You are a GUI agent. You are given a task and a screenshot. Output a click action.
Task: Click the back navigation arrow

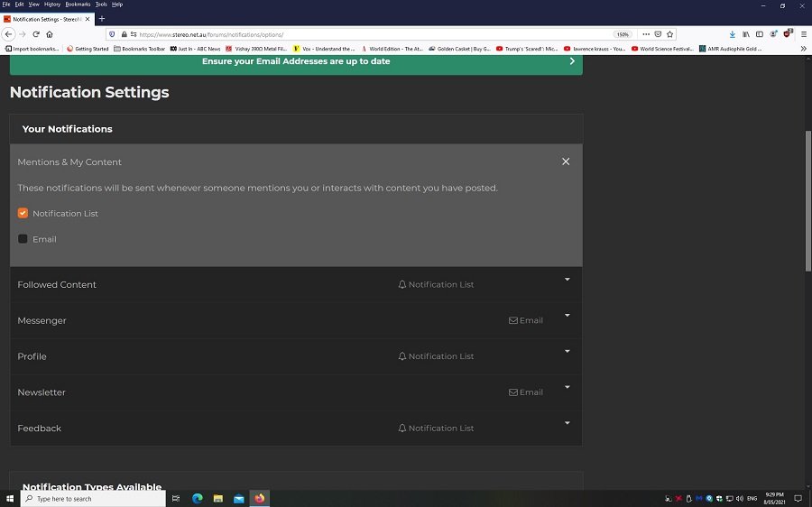click(x=9, y=34)
